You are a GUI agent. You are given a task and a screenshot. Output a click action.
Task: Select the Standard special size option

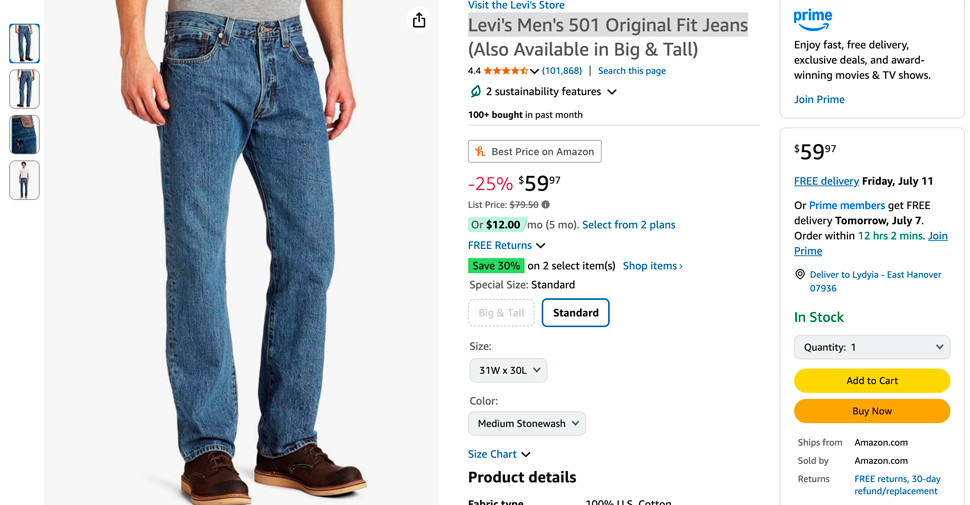(575, 313)
